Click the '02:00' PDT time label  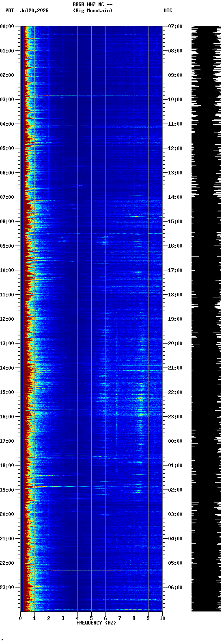coord(7,75)
